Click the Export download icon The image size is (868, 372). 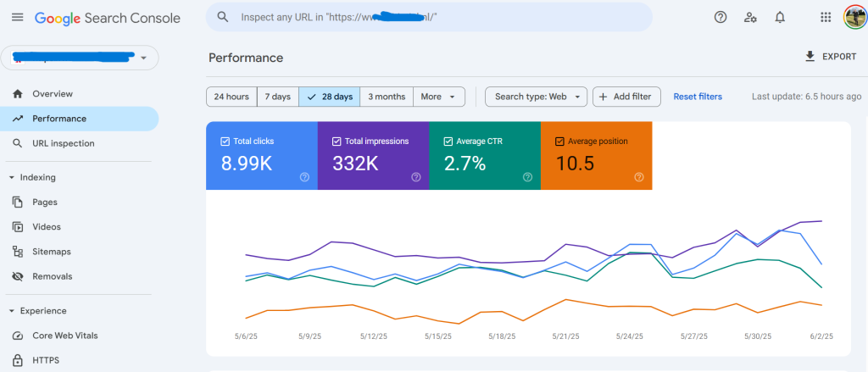click(810, 57)
